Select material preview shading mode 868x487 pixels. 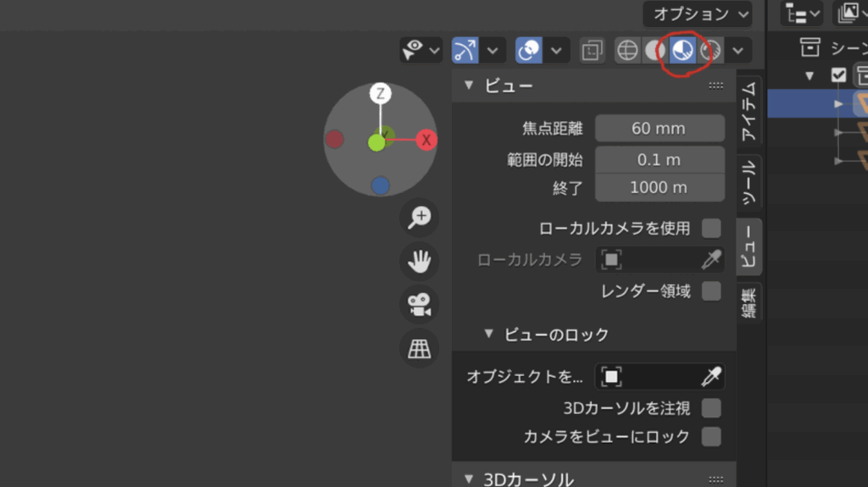(682, 51)
